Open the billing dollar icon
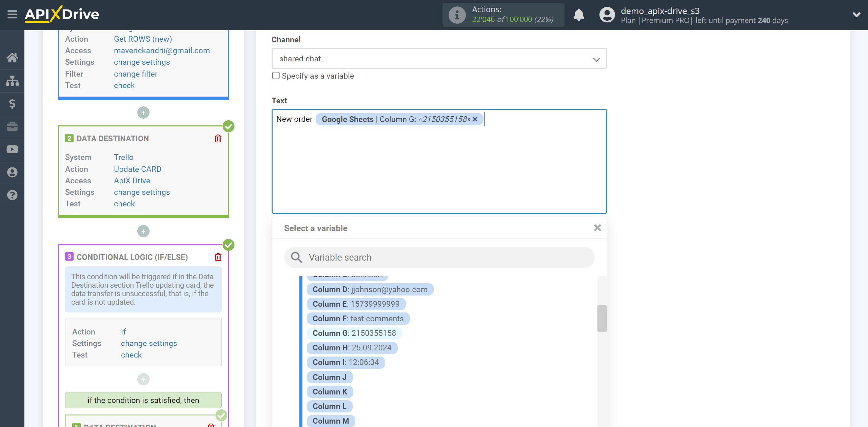This screenshot has width=868, height=427. [12, 103]
